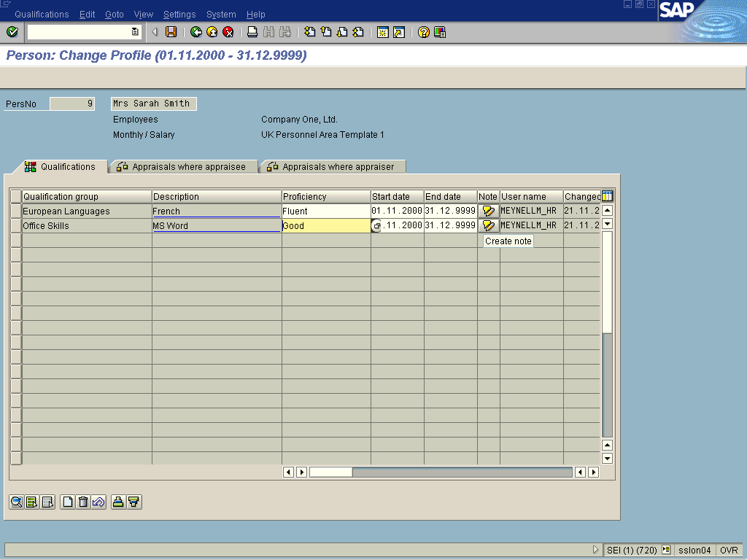
Task: Open Customize Local Layout icon
Action: pyautogui.click(x=440, y=32)
